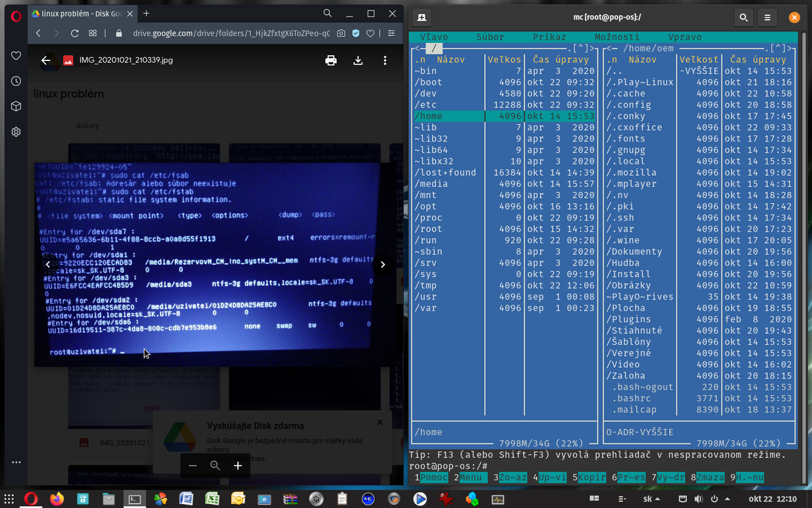The width and height of the screenshot is (812, 508).
Task: Open the okt 22 12:10 clock
Action: [773, 499]
